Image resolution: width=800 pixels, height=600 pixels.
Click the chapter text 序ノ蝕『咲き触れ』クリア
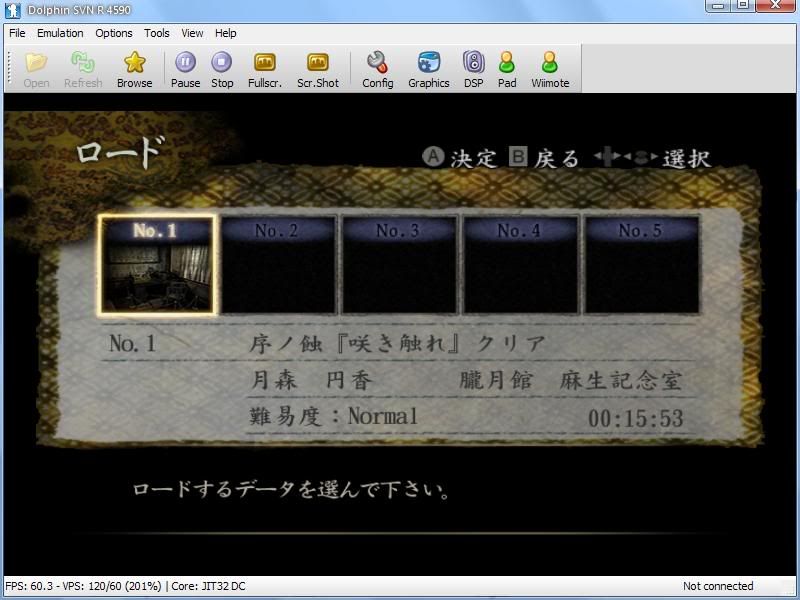pos(397,344)
